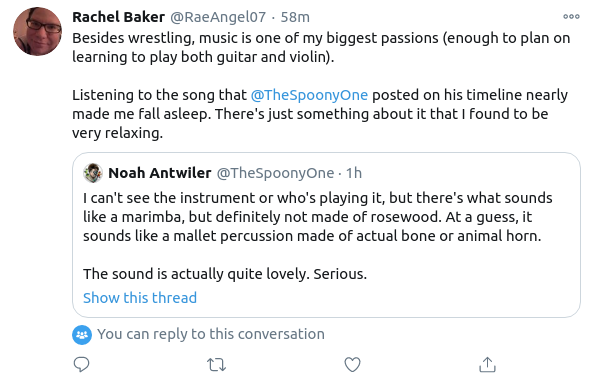
Task: Open the 58m timestamp link
Action: (x=295, y=17)
